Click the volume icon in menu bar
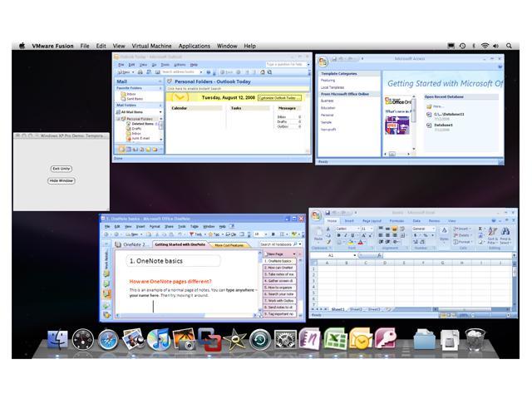This screenshot has width=532, height=399. click(x=496, y=46)
